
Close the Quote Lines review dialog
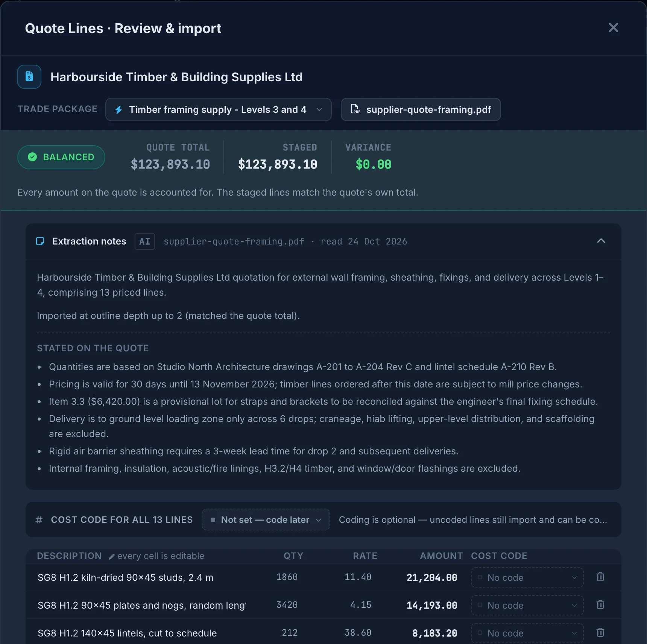point(613,27)
